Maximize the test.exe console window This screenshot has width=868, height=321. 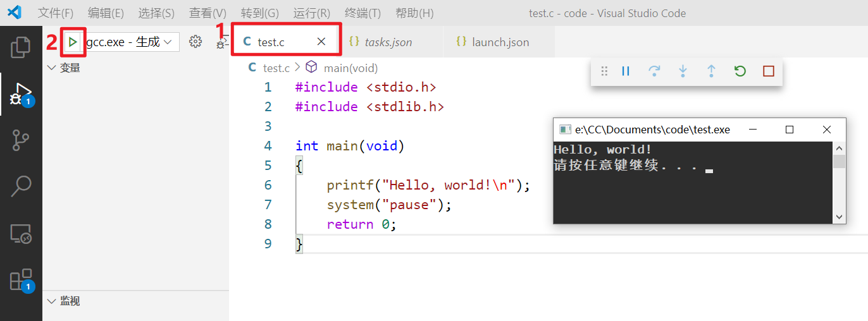[x=790, y=130]
